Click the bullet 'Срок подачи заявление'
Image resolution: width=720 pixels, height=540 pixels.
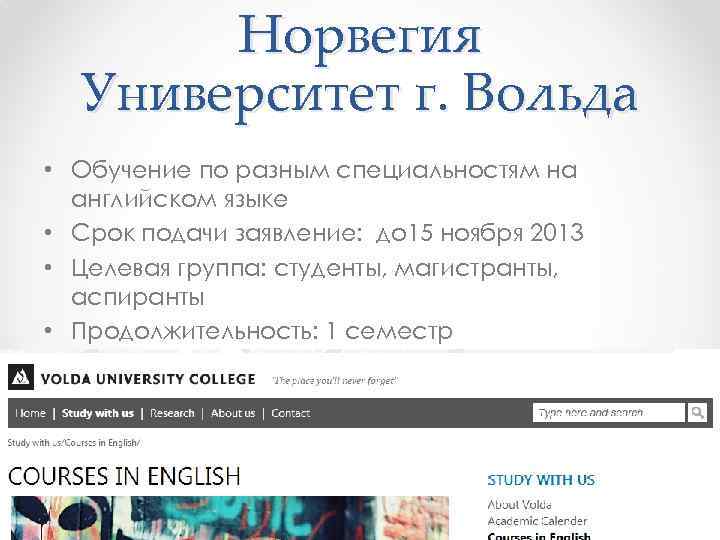[327, 233]
